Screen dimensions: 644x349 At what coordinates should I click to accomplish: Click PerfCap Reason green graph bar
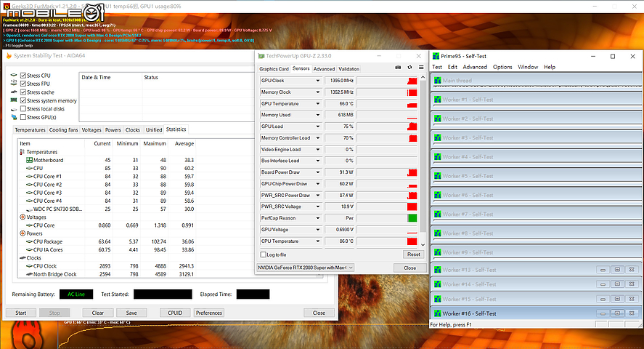(x=412, y=218)
